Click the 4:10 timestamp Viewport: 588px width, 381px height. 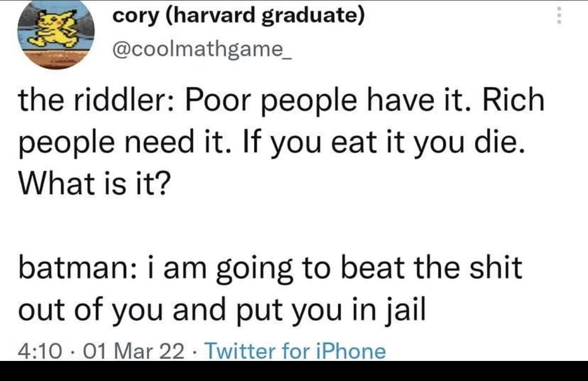click(x=38, y=351)
